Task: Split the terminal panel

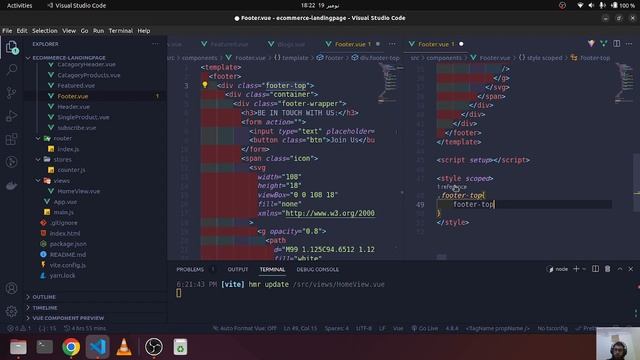Action: point(595,269)
